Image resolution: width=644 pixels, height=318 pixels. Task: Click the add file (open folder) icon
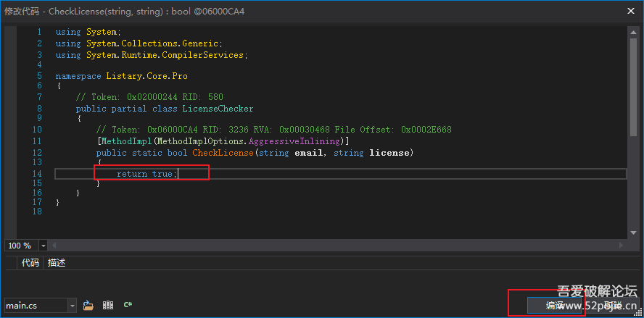[x=88, y=306]
